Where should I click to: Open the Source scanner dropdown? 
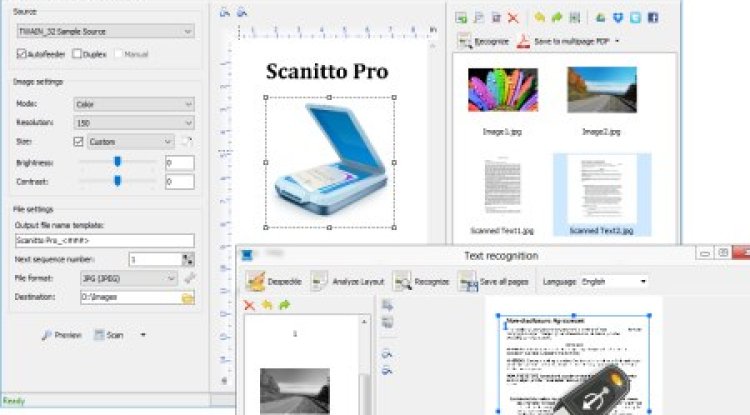[106, 32]
